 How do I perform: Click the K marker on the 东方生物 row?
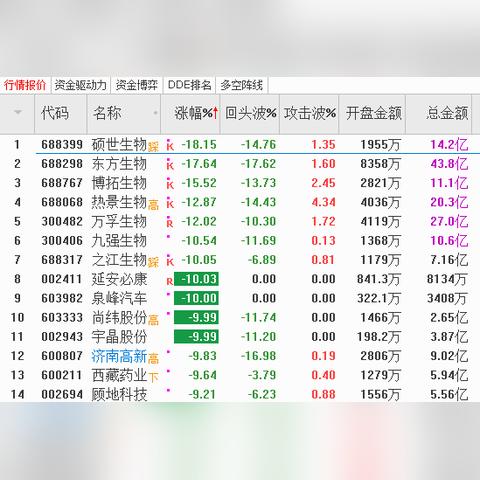(170, 165)
